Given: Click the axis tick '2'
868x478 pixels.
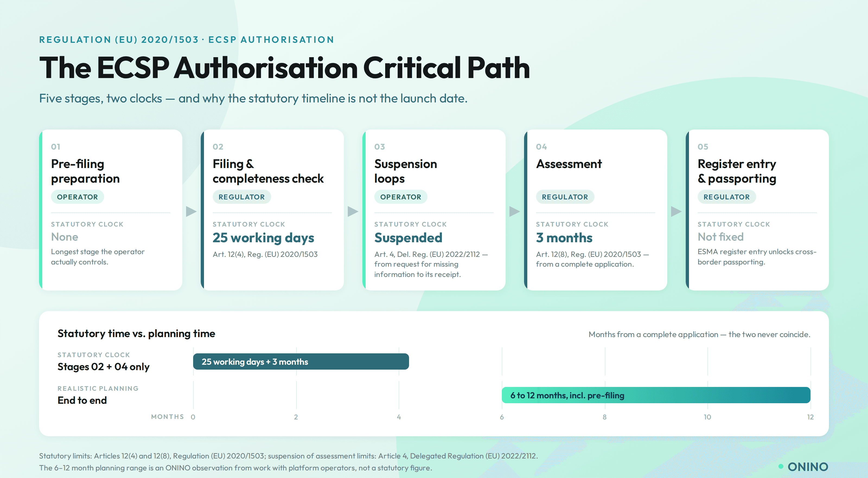Looking at the screenshot, I should click(x=296, y=417).
